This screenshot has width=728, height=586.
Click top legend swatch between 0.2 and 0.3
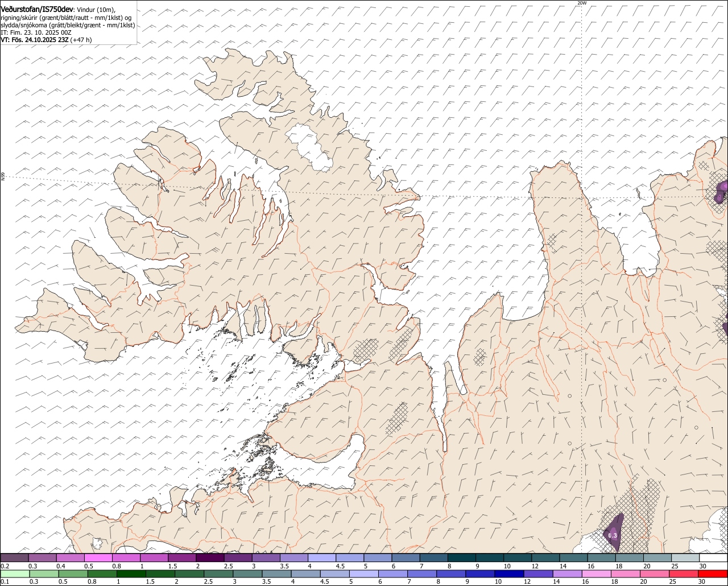tap(15, 558)
